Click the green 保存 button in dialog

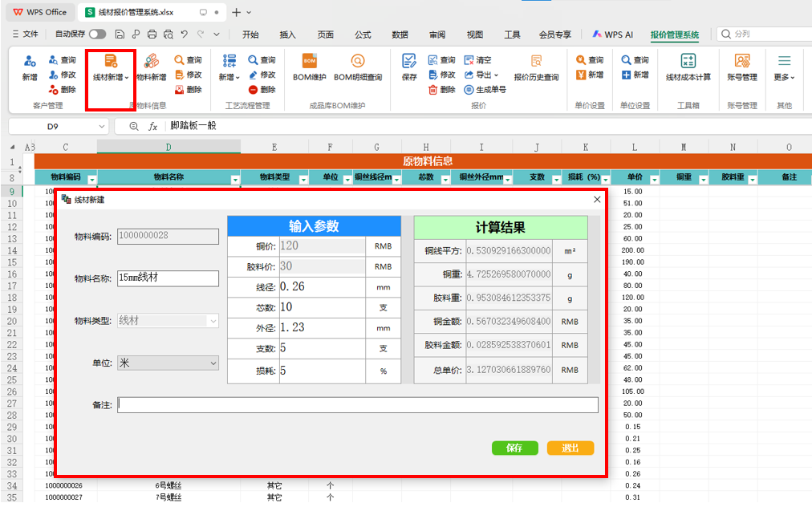(x=515, y=448)
